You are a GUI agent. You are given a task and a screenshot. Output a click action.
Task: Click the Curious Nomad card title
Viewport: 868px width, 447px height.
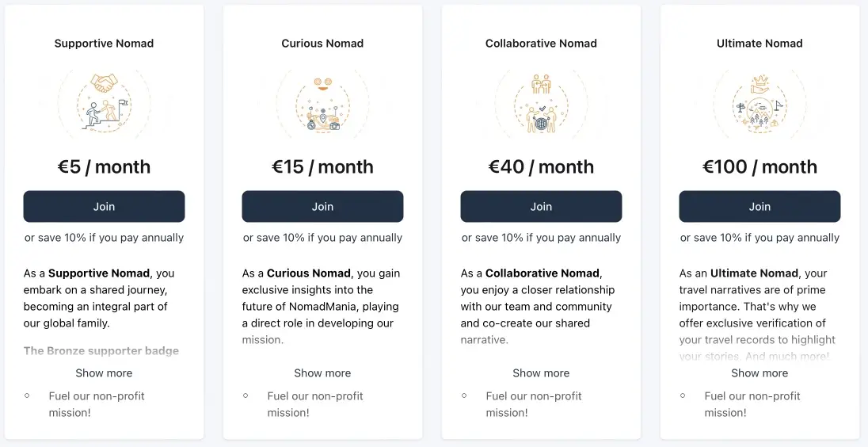pos(322,44)
